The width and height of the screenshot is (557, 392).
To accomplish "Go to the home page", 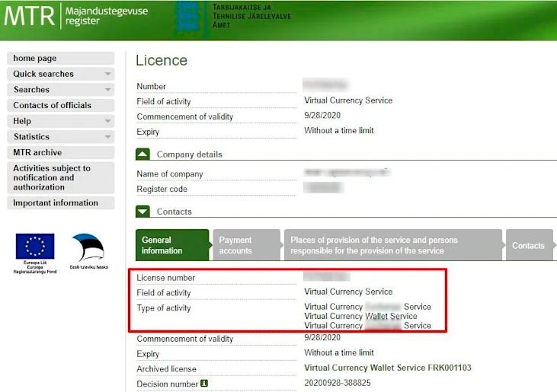I will tap(35, 59).
